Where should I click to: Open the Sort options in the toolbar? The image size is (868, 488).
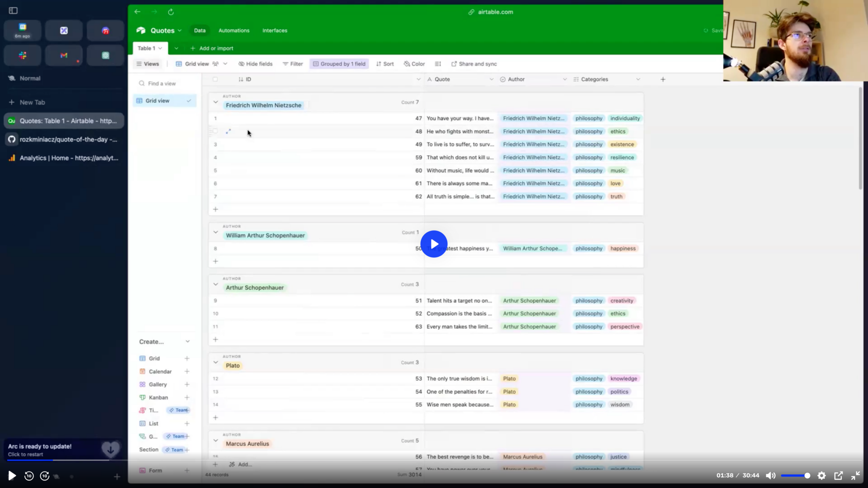[384, 64]
